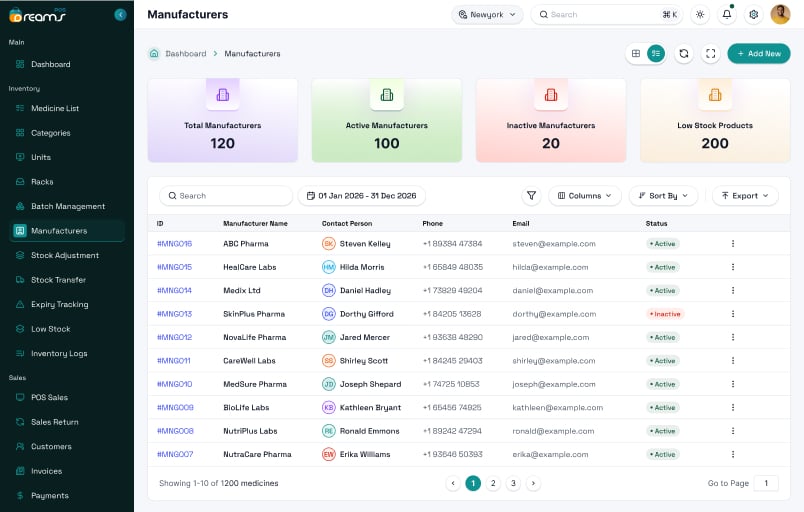The image size is (804, 512).
Task: Open Payments in sidebar
Action: (x=67, y=496)
